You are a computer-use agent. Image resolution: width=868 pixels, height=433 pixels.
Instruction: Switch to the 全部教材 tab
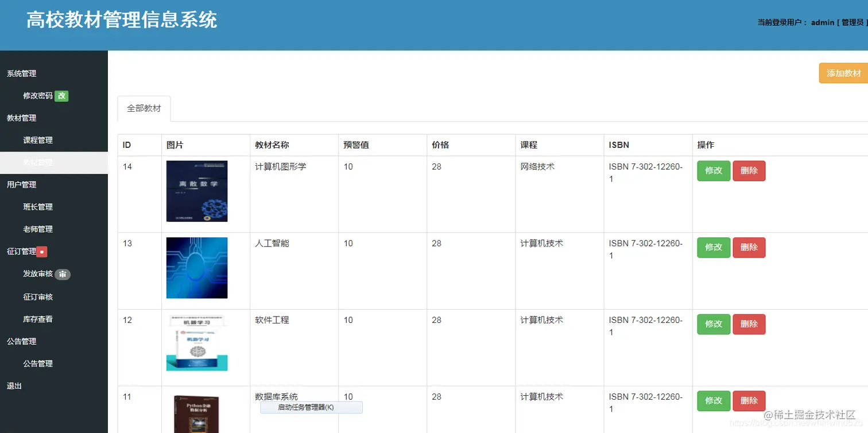point(144,108)
